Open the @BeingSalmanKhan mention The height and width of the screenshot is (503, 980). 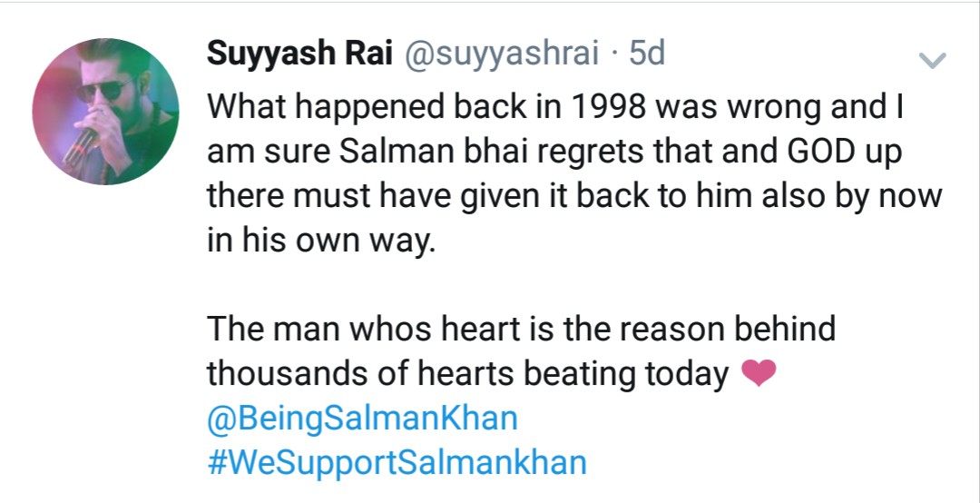(x=362, y=419)
